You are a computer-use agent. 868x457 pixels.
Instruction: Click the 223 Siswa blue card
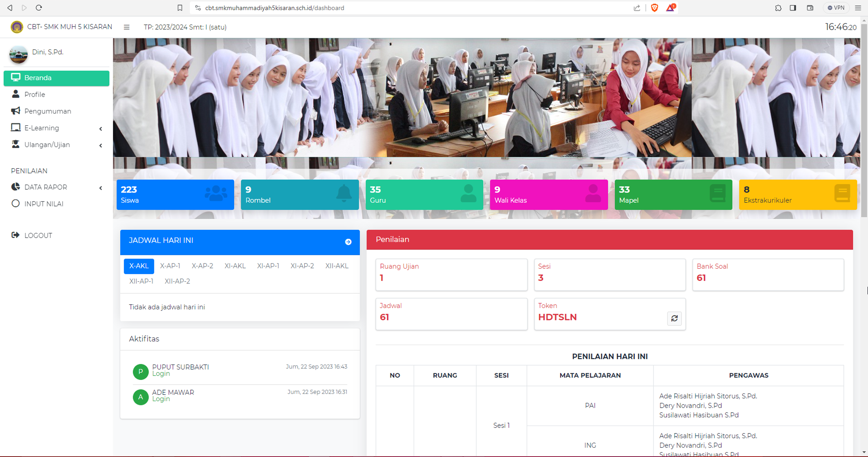(x=175, y=195)
